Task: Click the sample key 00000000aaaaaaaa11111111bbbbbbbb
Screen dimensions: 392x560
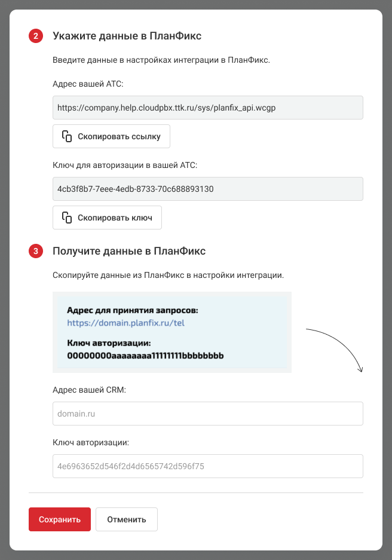Action: coord(145,356)
